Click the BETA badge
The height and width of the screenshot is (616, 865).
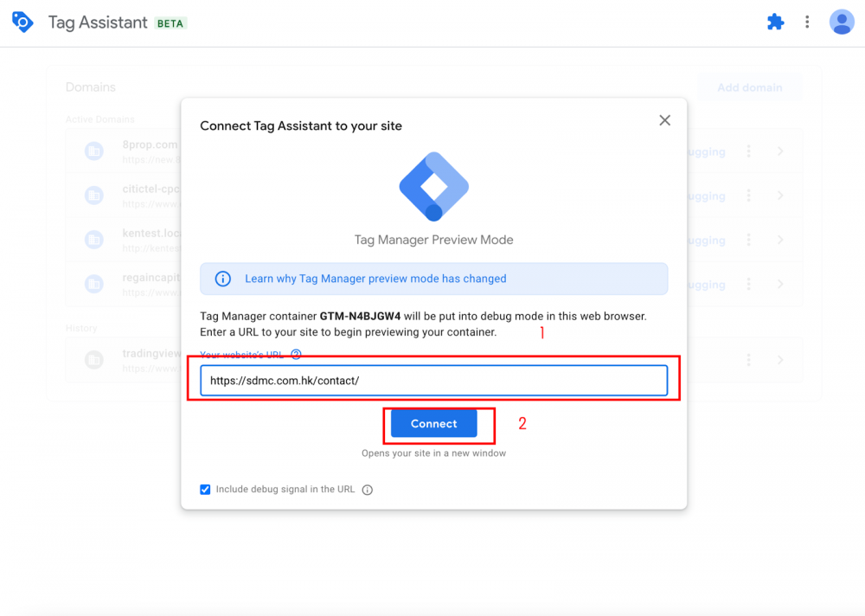(170, 23)
